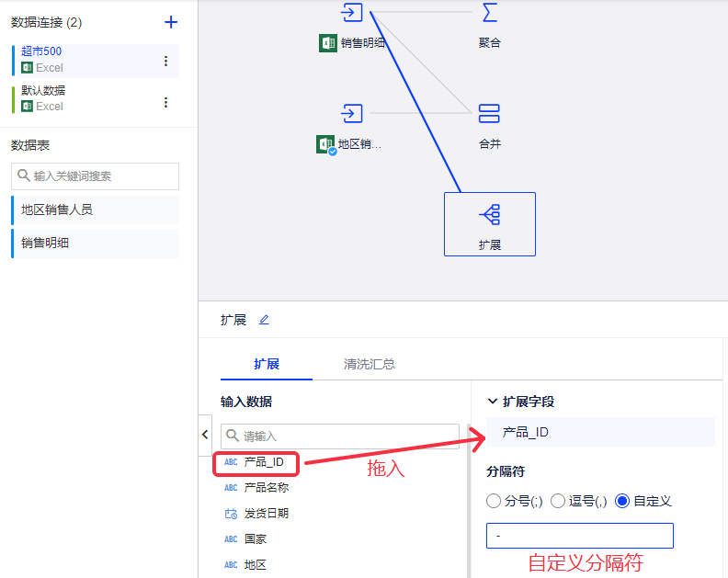
Task: Rename step using pencil edit icon
Action: (x=264, y=320)
